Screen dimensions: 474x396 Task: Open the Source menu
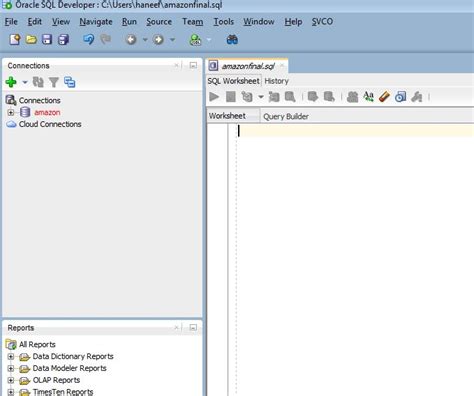coord(159,22)
